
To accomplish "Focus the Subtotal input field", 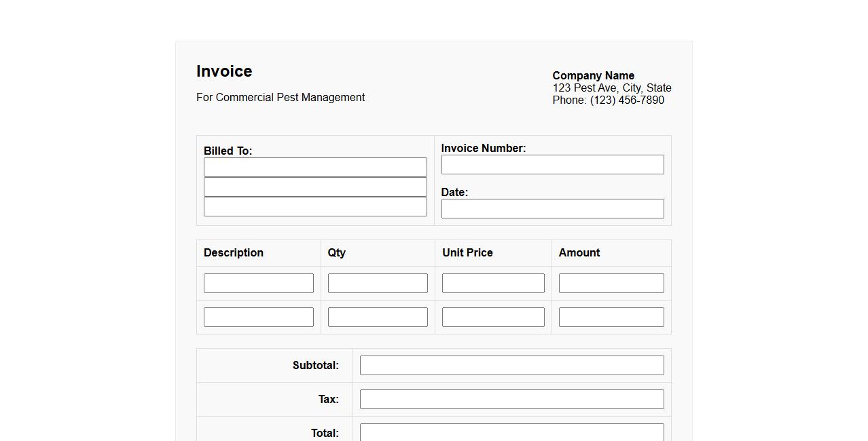I will (511, 365).
